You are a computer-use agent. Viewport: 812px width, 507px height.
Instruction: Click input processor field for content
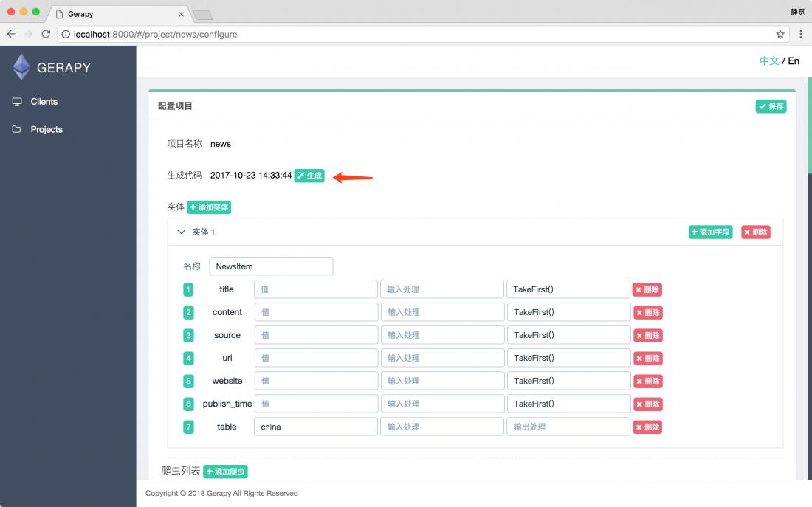442,312
